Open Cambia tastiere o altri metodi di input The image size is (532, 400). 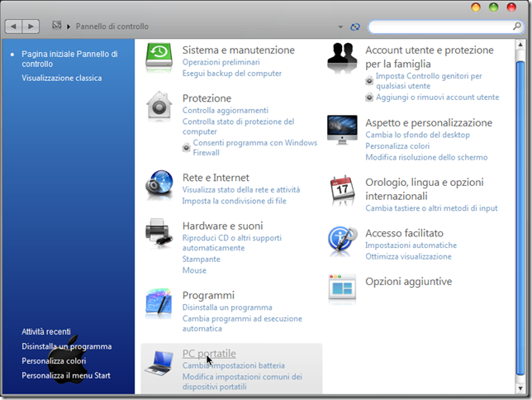(x=431, y=208)
